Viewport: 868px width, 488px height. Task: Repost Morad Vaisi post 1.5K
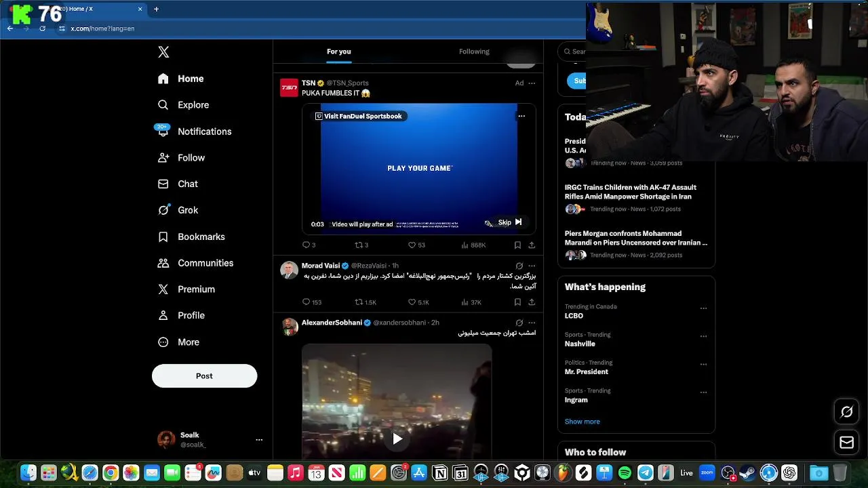(366, 302)
